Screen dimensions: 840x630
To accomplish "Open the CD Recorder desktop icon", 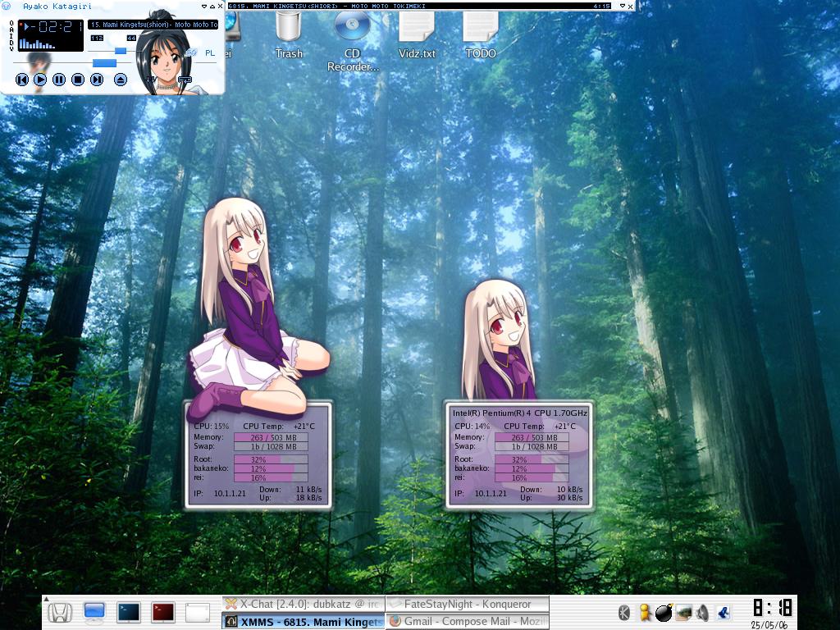I will pos(353,40).
